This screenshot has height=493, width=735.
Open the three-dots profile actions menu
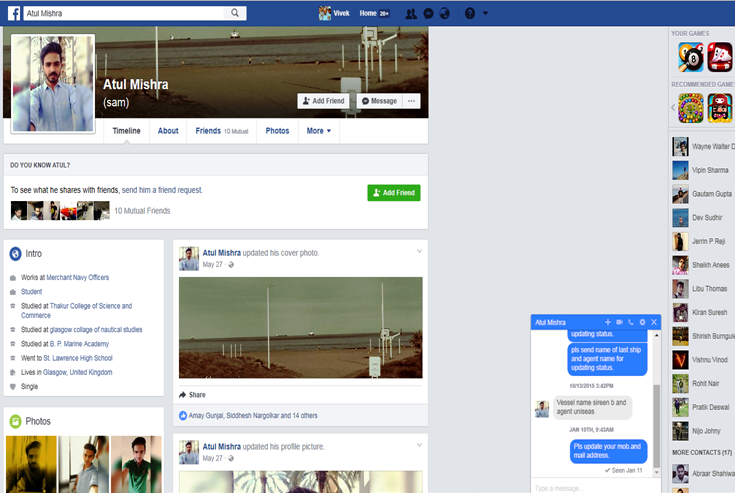(411, 101)
